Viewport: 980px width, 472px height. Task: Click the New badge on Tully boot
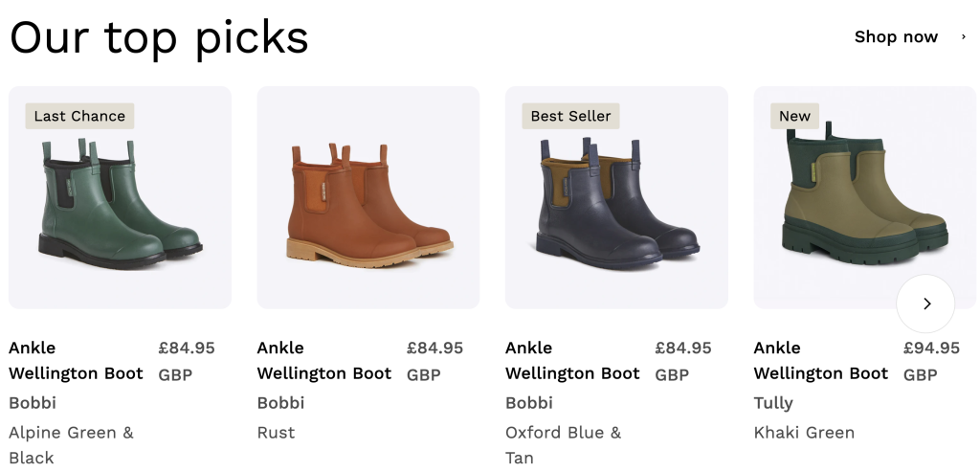pyautogui.click(x=794, y=116)
